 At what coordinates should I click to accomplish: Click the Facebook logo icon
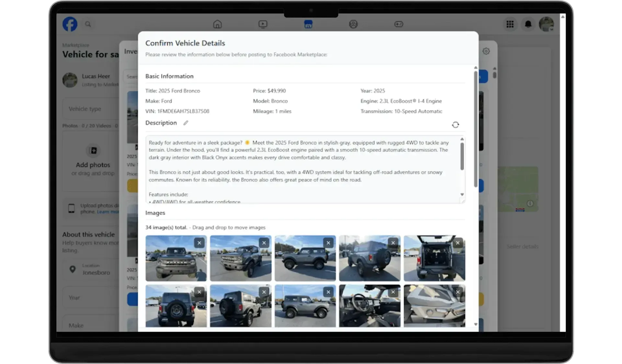[70, 24]
